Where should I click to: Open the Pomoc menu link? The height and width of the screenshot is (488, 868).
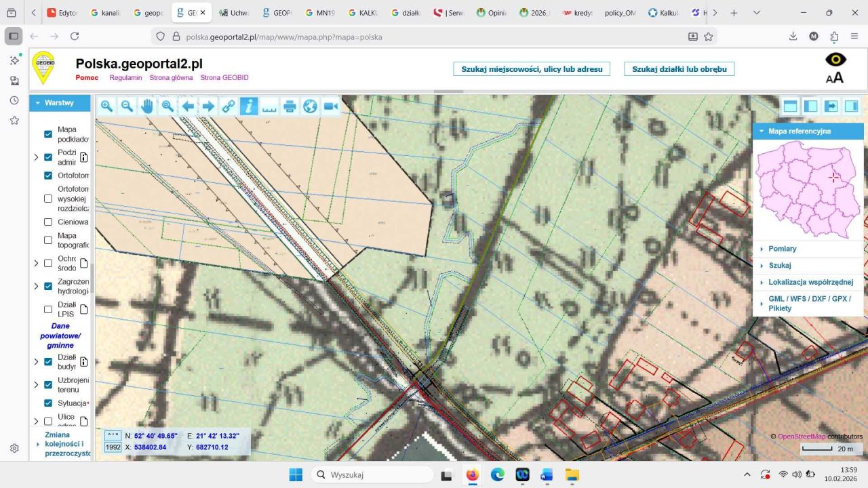click(x=87, y=77)
